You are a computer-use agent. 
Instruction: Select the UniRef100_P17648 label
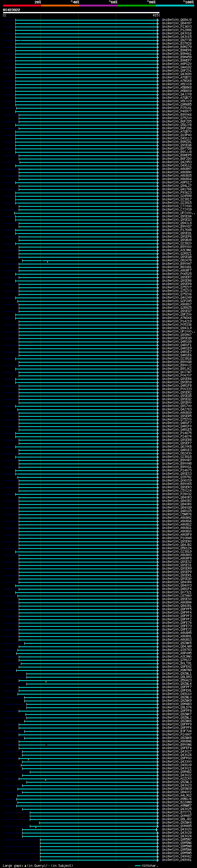point(176,230)
